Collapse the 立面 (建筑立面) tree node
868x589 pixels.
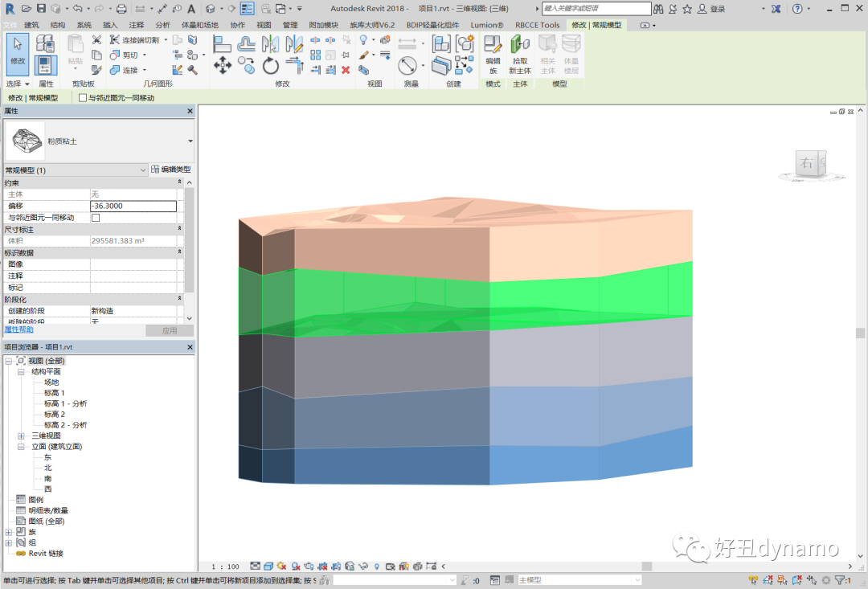pyautogui.click(x=22, y=446)
